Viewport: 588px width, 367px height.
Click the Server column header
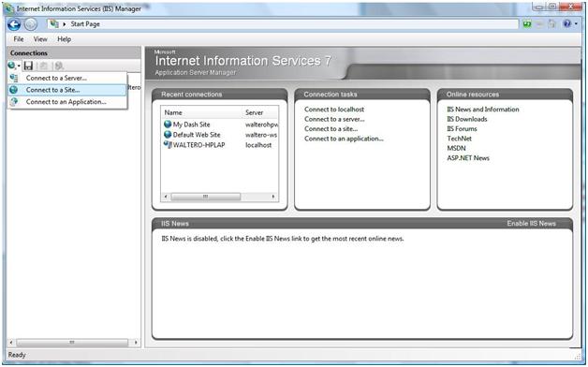click(x=260, y=112)
